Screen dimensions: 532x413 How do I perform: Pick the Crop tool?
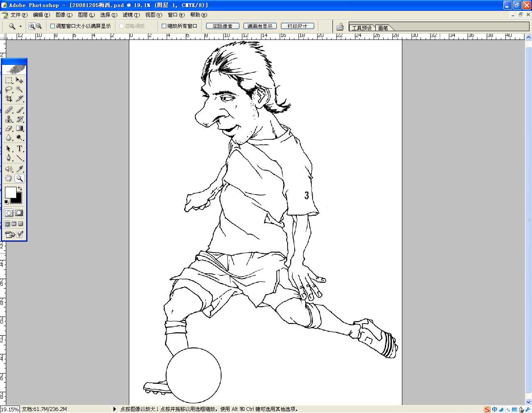coord(9,99)
